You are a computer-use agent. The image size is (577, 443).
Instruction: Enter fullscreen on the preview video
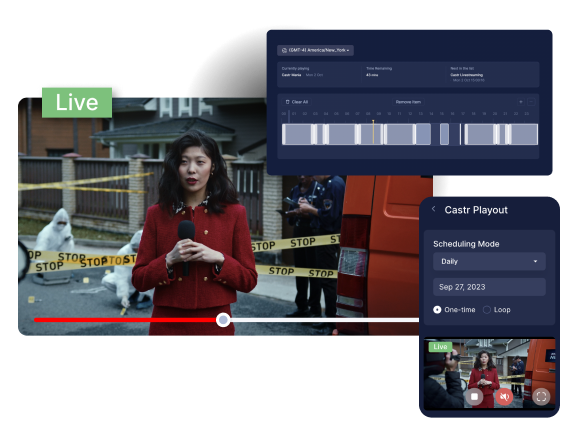point(541,397)
